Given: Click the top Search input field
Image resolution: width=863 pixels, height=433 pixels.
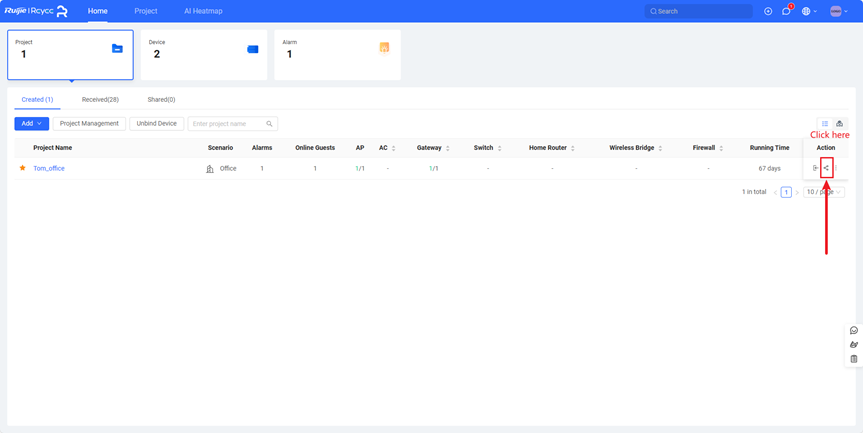Looking at the screenshot, I should [x=699, y=11].
